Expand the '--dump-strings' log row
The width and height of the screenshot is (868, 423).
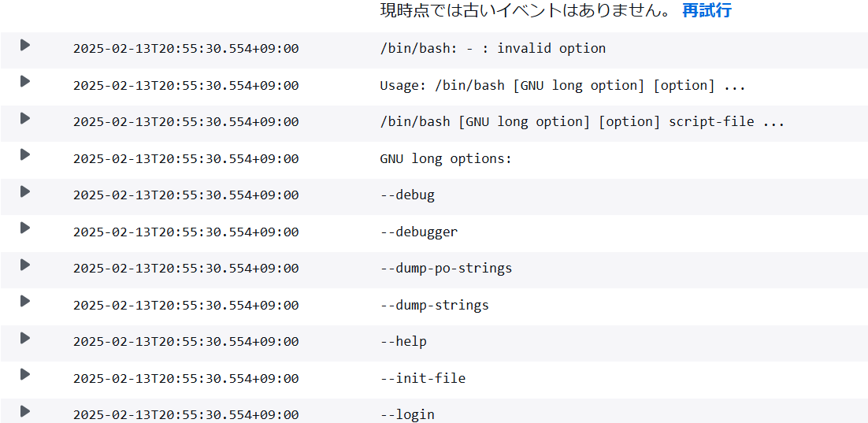(25, 301)
